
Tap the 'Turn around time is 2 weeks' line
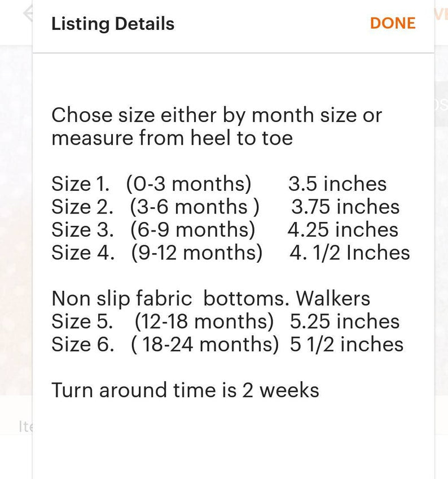tap(185, 390)
